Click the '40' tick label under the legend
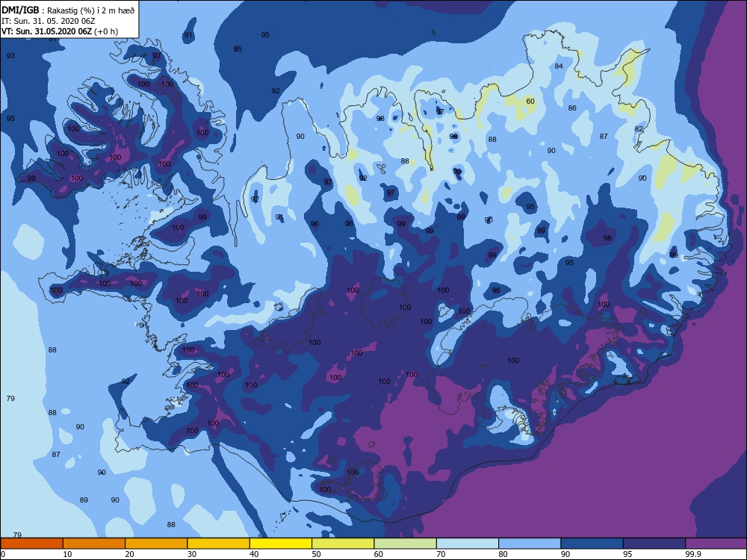747x560 pixels. pos(255,554)
